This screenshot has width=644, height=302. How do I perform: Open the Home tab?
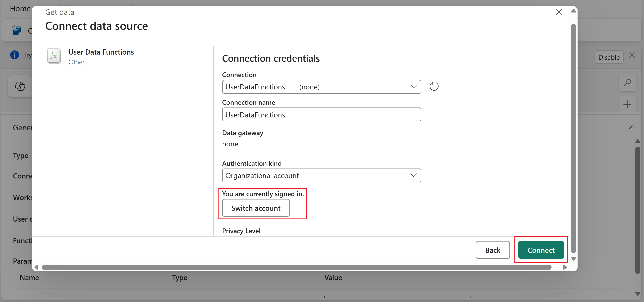[x=20, y=8]
